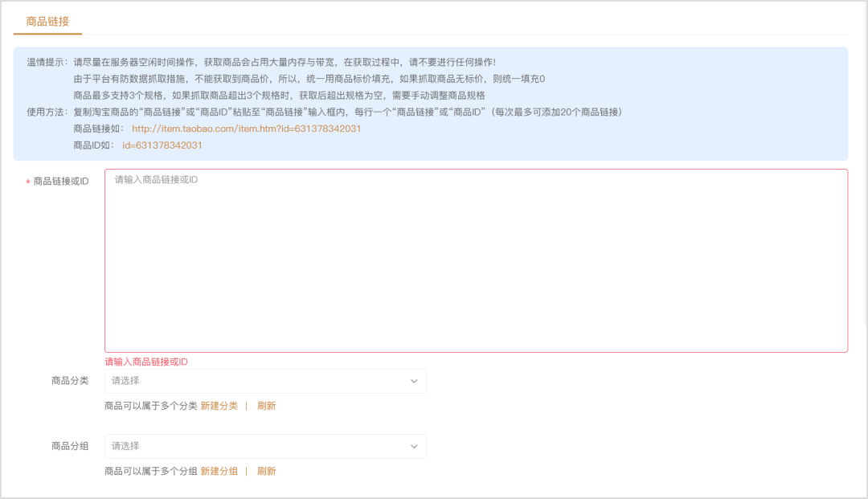This screenshot has width=868, height=499.
Task: Click the 使用方法 heading text
Action: pos(47,112)
